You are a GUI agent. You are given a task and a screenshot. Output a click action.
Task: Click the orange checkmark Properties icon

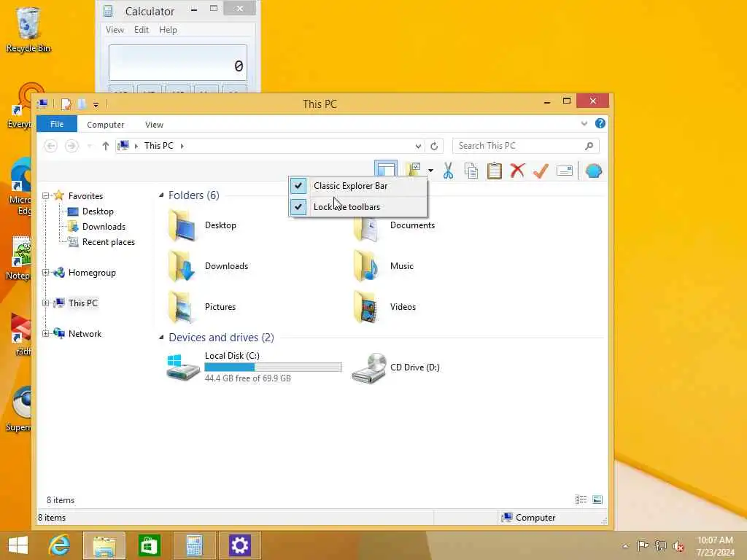tap(541, 171)
